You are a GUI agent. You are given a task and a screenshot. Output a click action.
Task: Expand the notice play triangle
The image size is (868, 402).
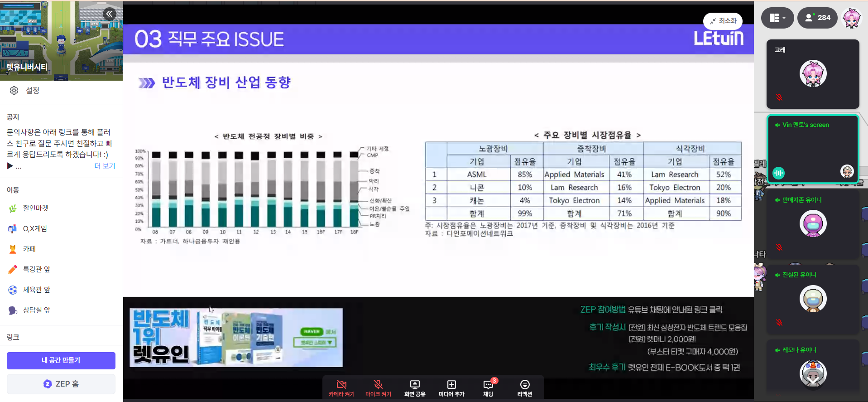click(10, 166)
